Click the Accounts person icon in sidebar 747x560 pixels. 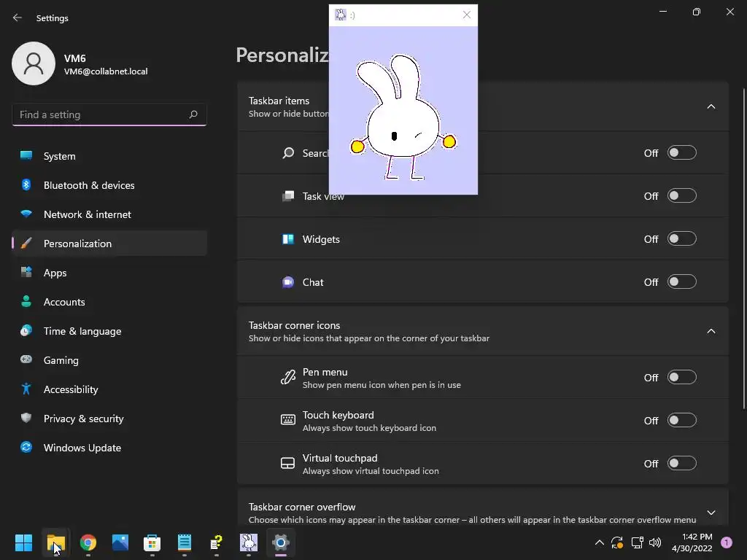click(26, 301)
